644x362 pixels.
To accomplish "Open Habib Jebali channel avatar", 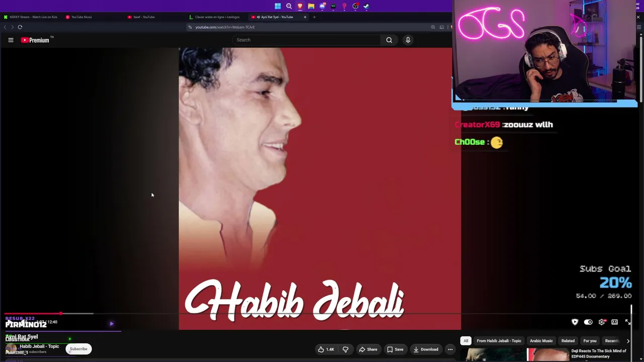I will 11,349.
